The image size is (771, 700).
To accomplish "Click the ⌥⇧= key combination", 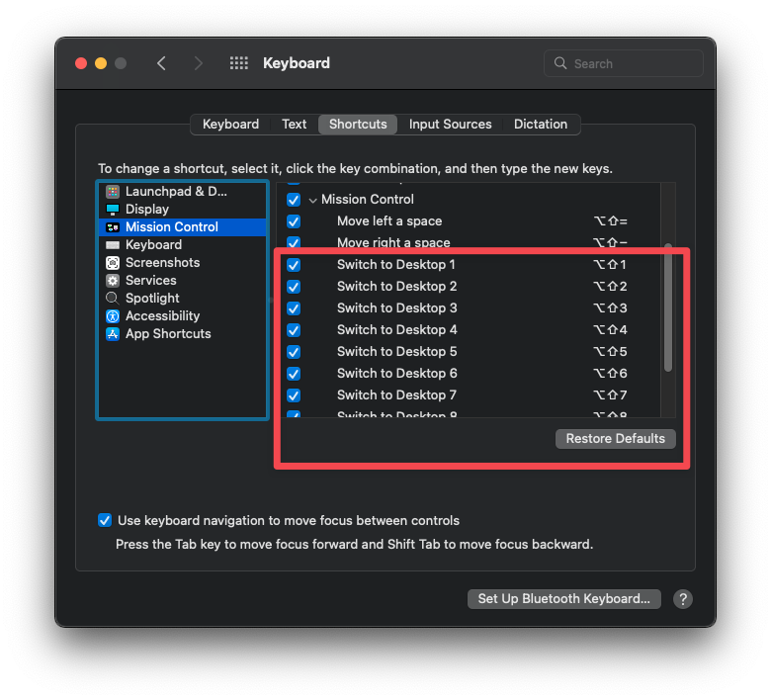I will [610, 221].
